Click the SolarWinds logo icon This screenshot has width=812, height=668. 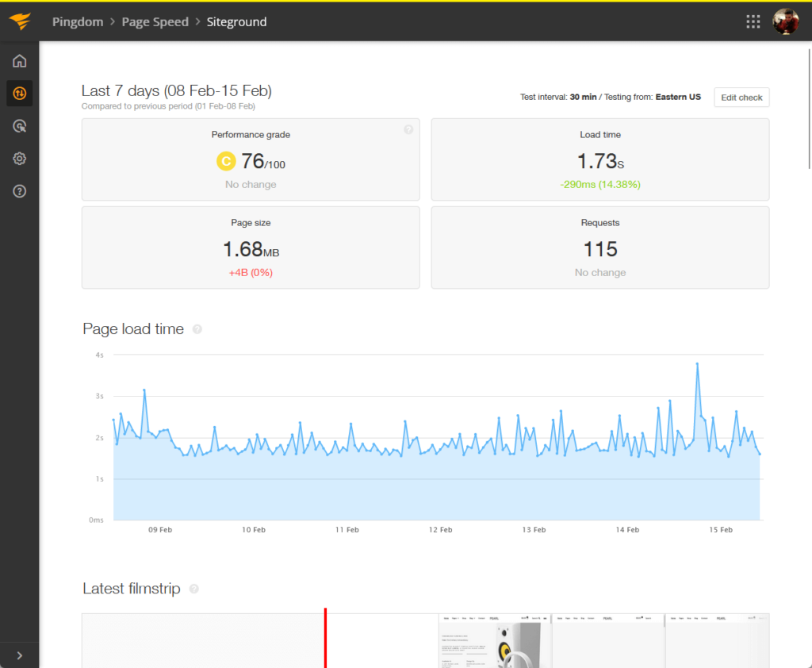20,21
